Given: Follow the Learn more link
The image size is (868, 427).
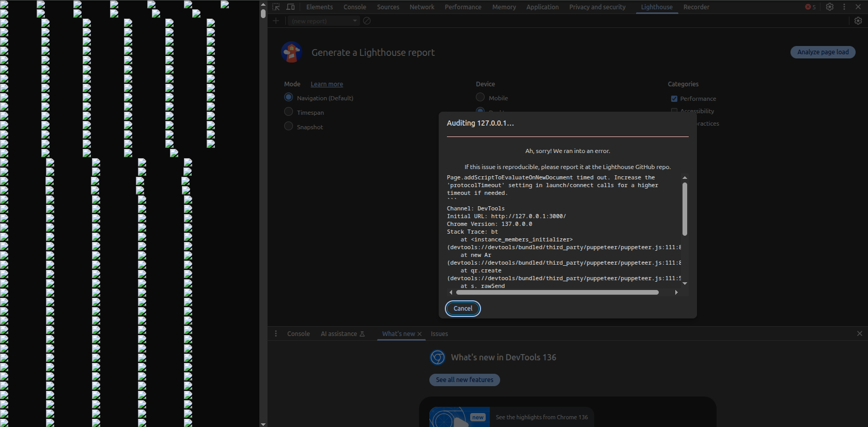Looking at the screenshot, I should point(327,84).
